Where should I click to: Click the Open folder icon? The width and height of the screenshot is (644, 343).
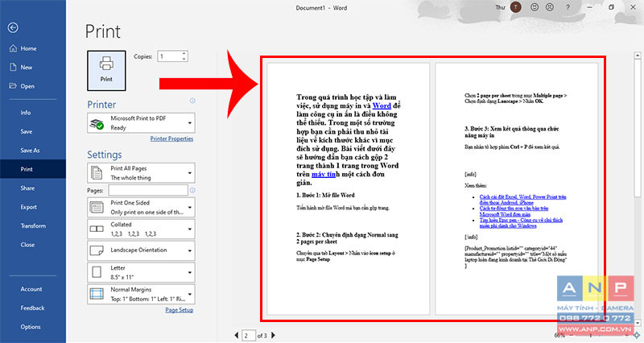pyautogui.click(x=13, y=86)
